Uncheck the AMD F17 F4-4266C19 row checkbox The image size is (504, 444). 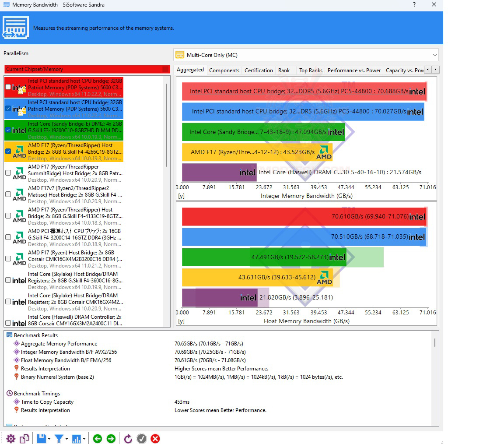[8, 152]
